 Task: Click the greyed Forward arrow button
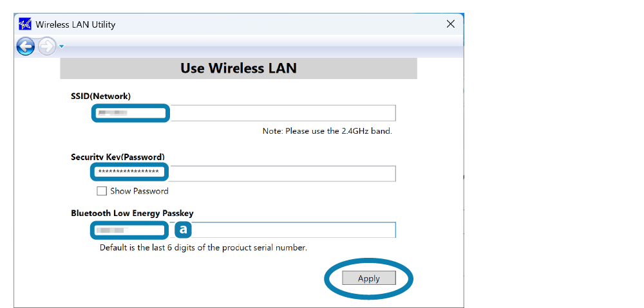click(x=46, y=46)
